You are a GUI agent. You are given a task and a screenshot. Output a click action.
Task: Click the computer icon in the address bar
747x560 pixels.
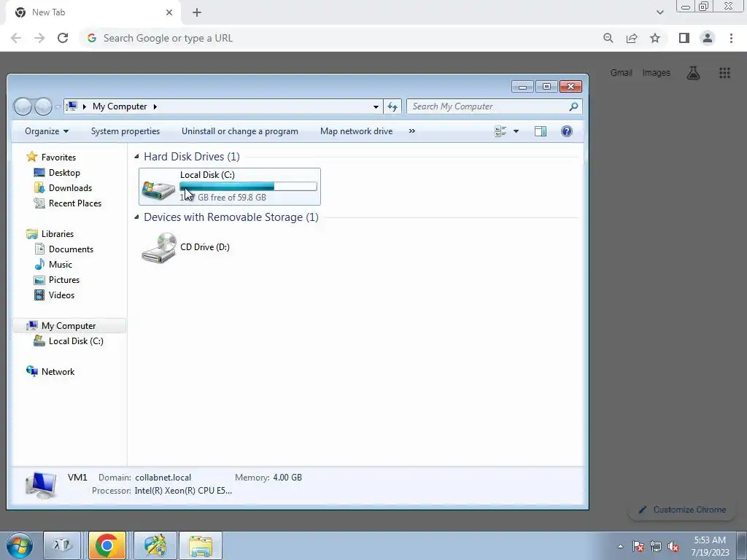(x=71, y=106)
